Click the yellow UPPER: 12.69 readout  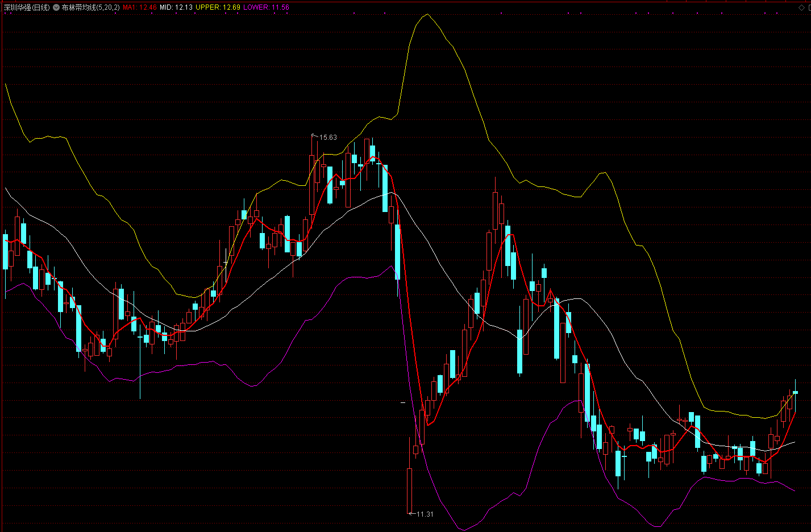point(218,7)
